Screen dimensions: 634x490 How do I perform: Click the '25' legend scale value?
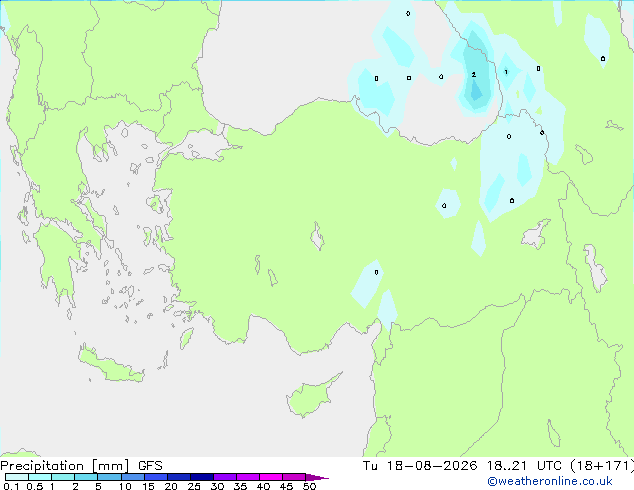(x=194, y=486)
